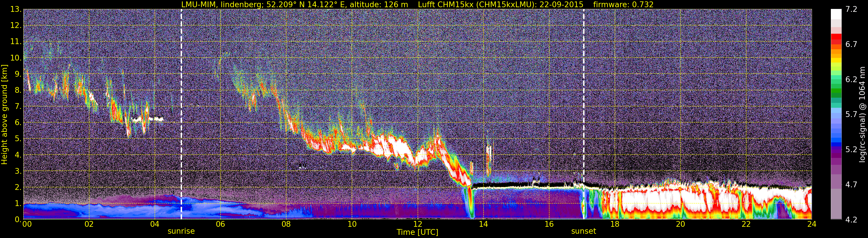
Task: Click the y-axis tick label '7.'
Action: pos(18,107)
